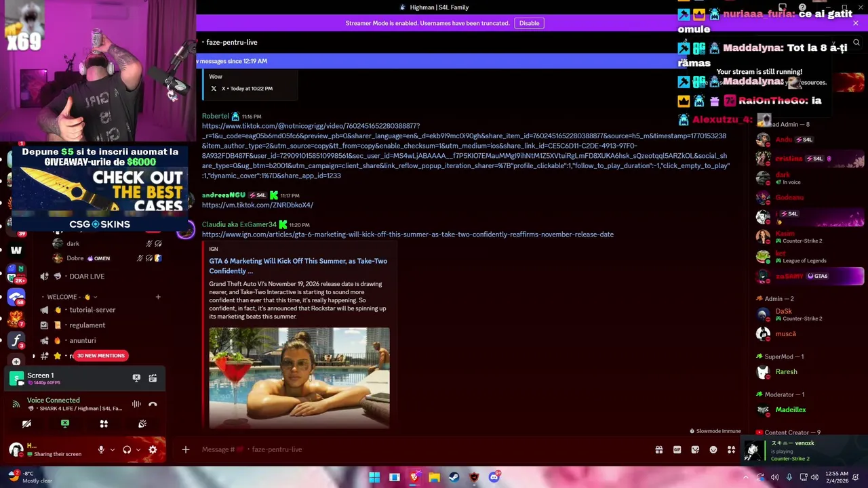The height and width of the screenshot is (488, 868).
Task: Open File Explorer from the taskbar
Action: (x=434, y=477)
